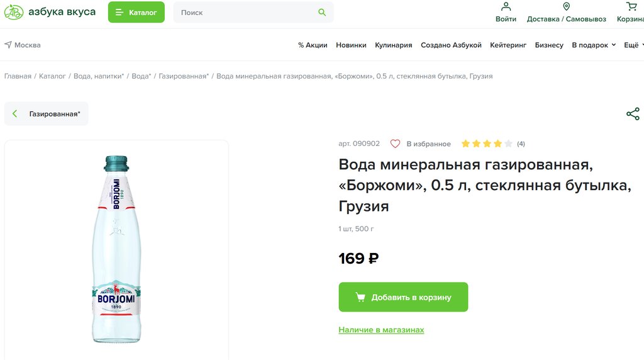Go to the Кулинария section
Image resolution: width=644 pixels, height=360 pixels.
tap(393, 45)
